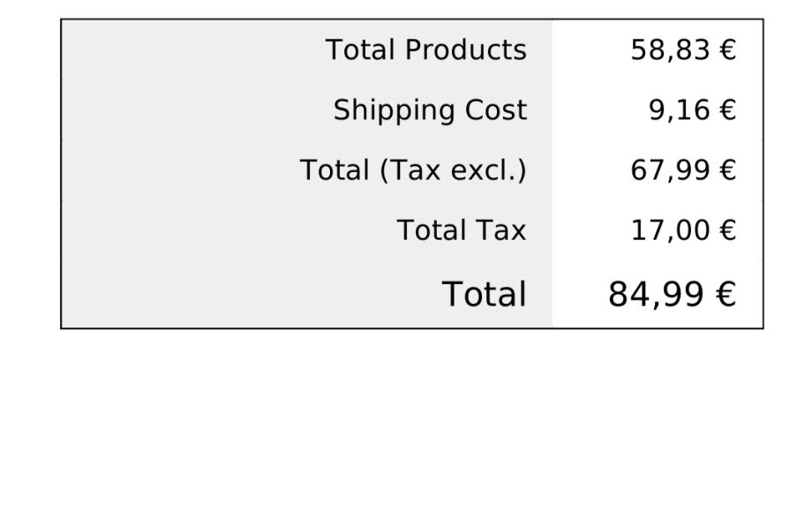Click the word Products in first row

[466, 50]
